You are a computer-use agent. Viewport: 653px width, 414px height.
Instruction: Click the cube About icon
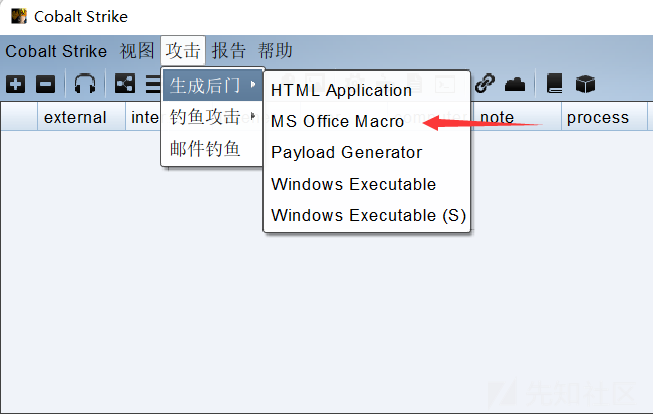click(585, 84)
